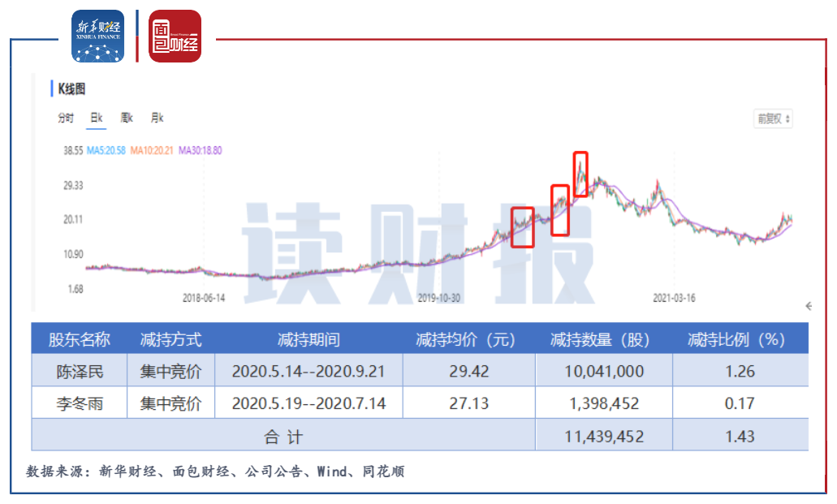Select the middle red highlight box
This screenshot has height=504, width=837.
click(x=559, y=210)
